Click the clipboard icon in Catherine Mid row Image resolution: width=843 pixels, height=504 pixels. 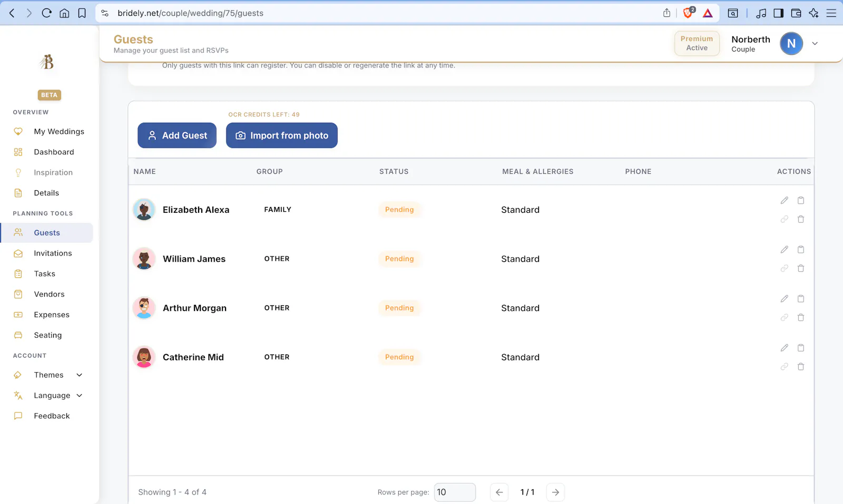click(801, 348)
